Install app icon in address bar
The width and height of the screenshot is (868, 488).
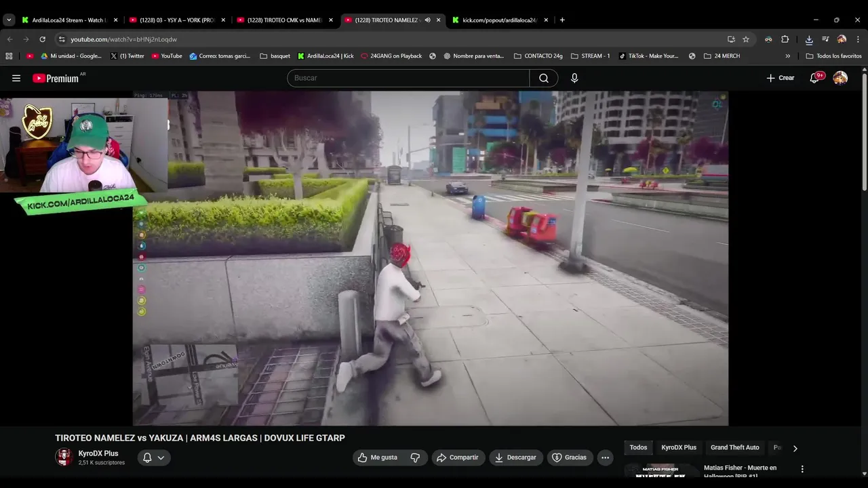(731, 39)
